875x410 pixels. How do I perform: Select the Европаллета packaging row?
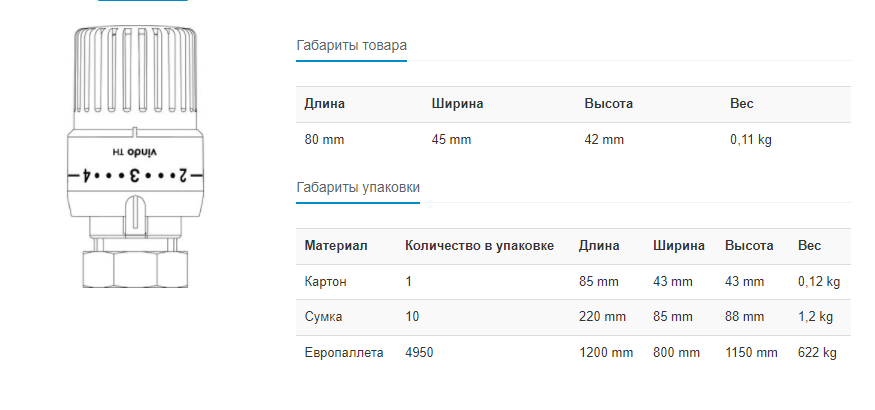coord(573,353)
